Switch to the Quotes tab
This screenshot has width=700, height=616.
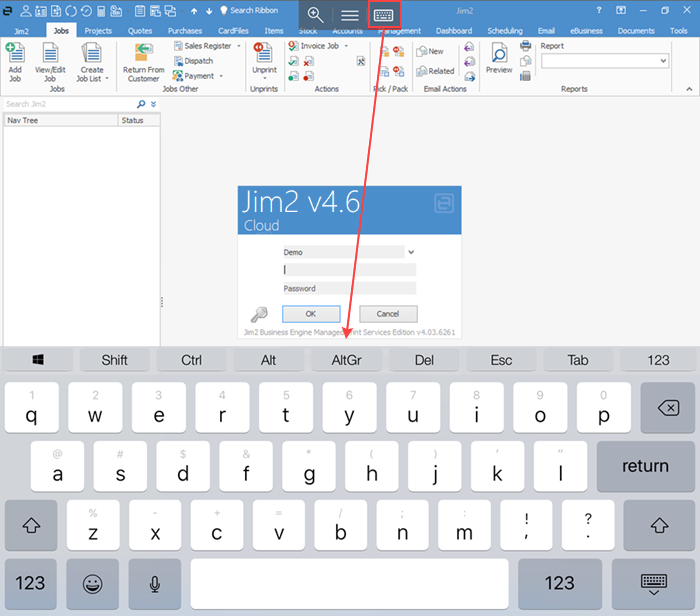coord(140,31)
